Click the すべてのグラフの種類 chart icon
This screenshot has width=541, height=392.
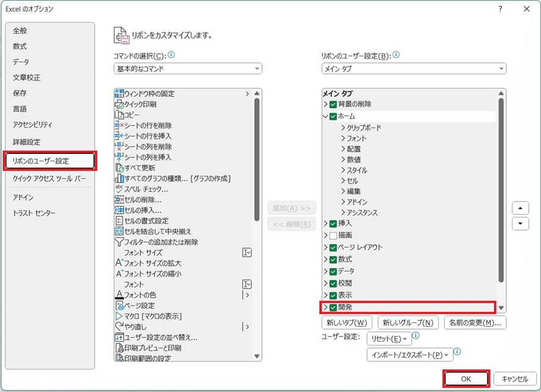[119, 178]
